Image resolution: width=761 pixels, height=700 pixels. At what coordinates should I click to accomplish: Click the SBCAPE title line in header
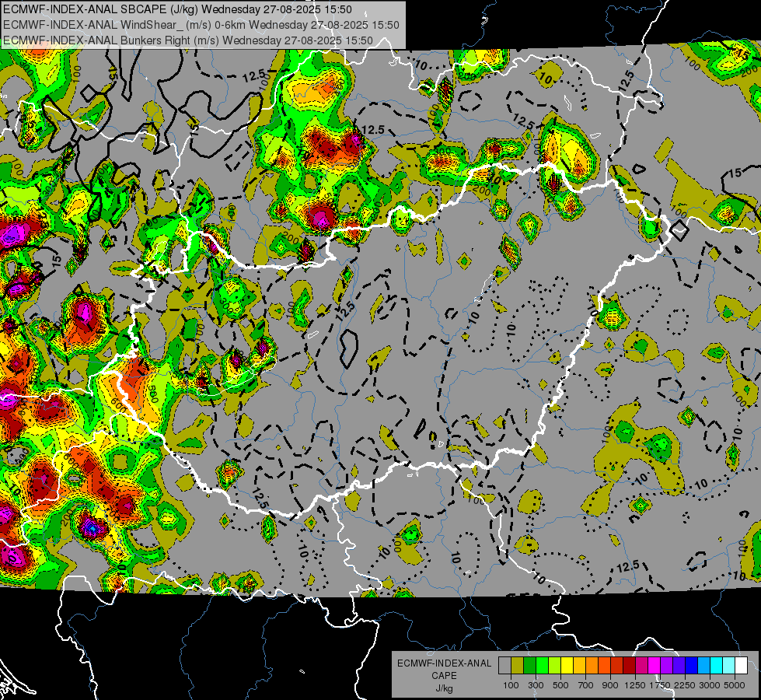[177, 9]
